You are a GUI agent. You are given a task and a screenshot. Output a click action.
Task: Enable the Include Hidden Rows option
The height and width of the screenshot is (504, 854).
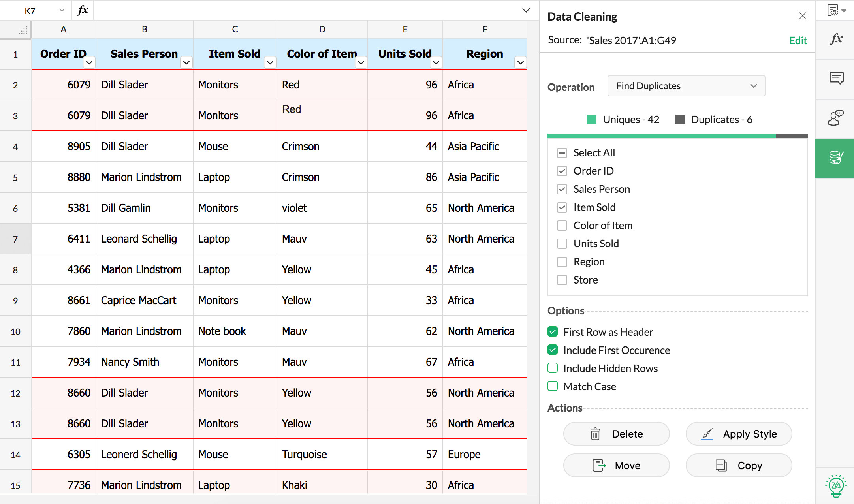[x=552, y=368]
